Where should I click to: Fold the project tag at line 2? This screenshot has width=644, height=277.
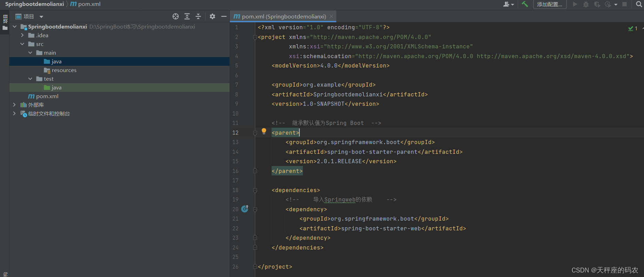pyautogui.click(x=255, y=37)
